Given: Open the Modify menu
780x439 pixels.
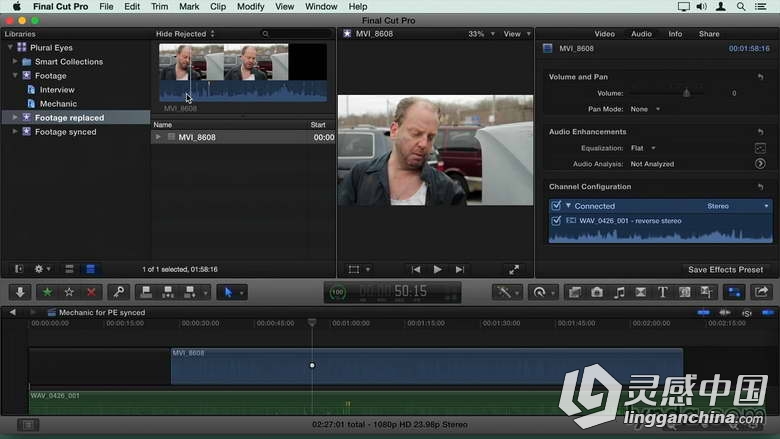Looking at the screenshot, I should 250,6.
